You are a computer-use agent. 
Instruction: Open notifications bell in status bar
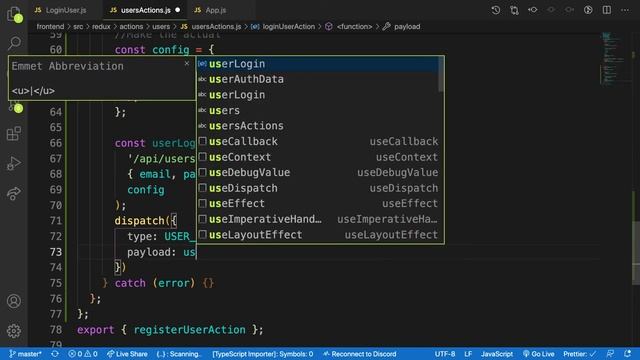click(628, 354)
